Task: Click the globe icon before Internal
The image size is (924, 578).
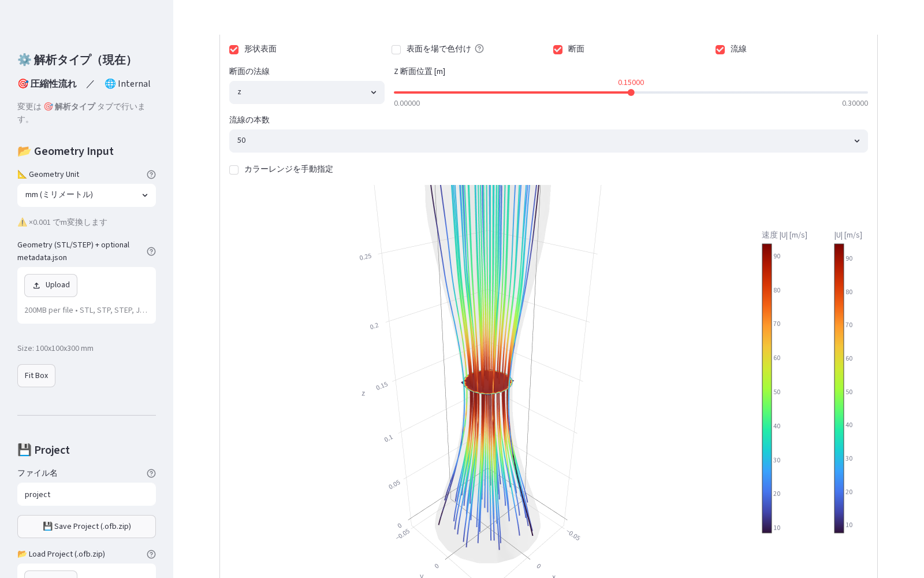Action: click(x=110, y=84)
